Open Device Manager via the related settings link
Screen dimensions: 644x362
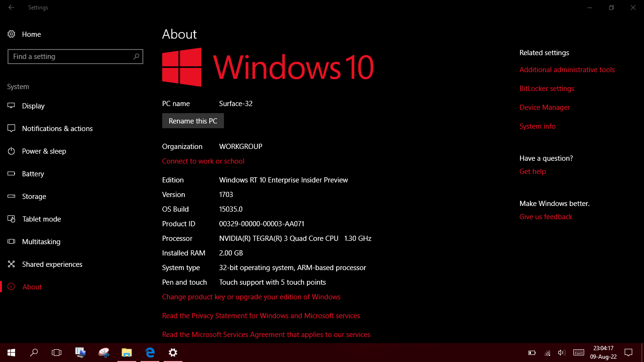(x=545, y=107)
